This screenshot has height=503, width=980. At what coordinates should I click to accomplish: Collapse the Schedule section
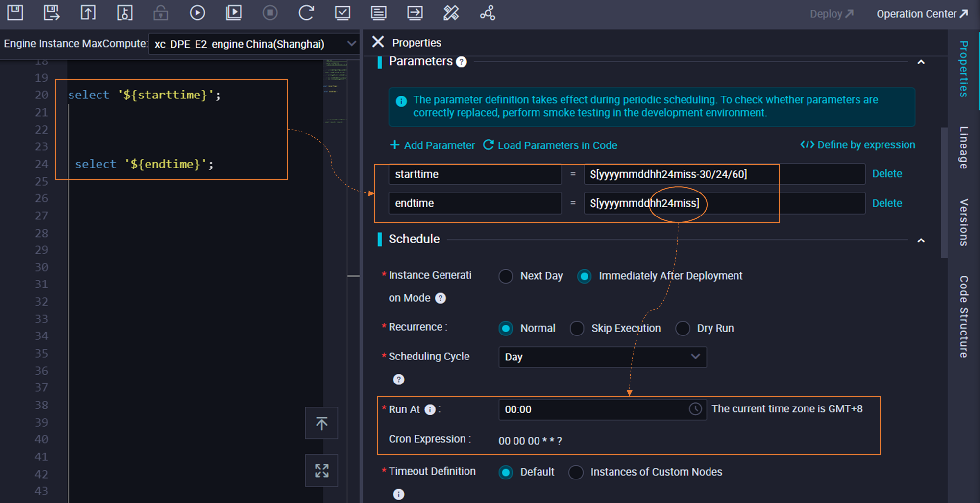921,240
